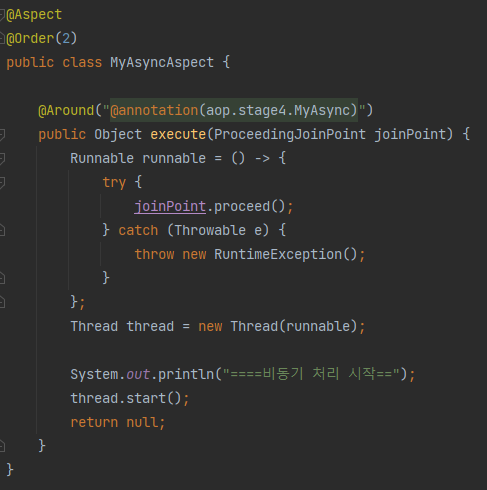Viewport: 487px width, 490px height.
Task: Click the joinPoint parameter name in execute signature
Action: 409,134
